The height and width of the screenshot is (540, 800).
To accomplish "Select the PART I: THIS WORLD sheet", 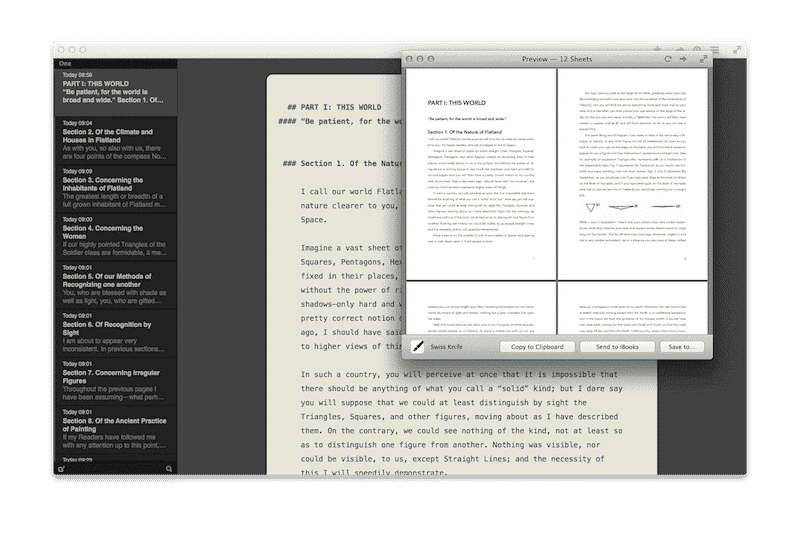I will pyautogui.click(x=116, y=92).
